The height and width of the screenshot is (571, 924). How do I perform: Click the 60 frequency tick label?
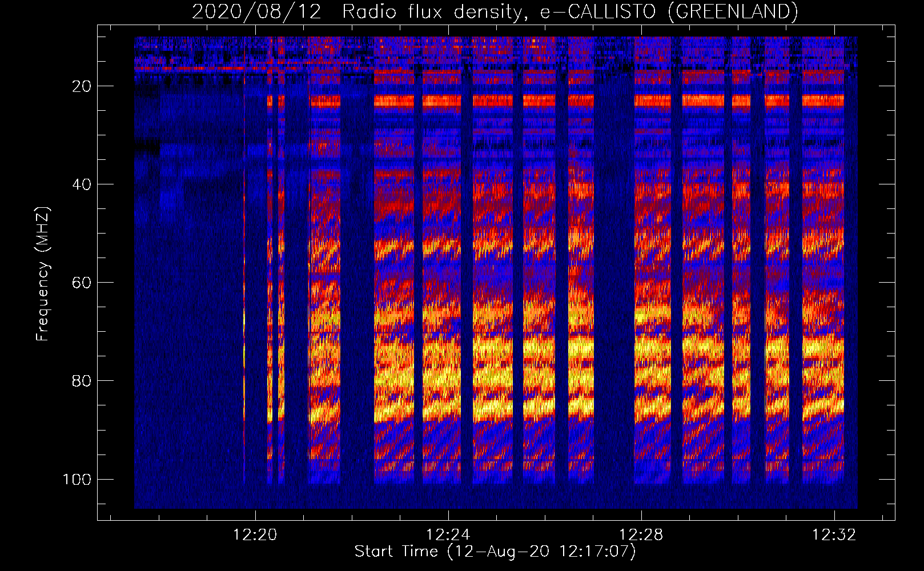(x=82, y=283)
